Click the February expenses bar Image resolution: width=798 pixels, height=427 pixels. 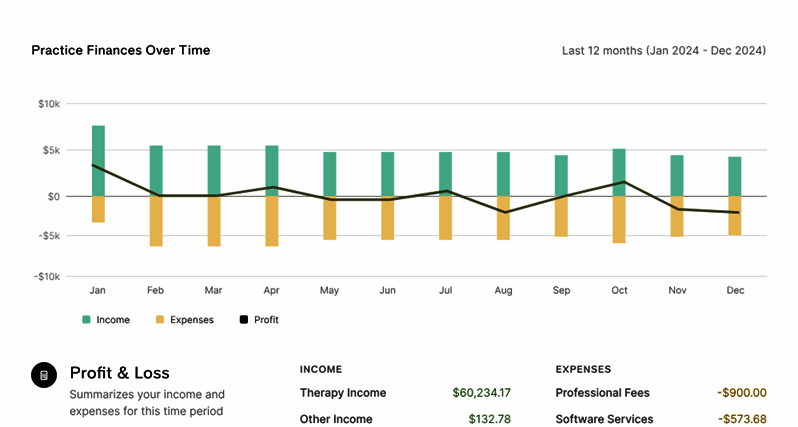(156, 221)
